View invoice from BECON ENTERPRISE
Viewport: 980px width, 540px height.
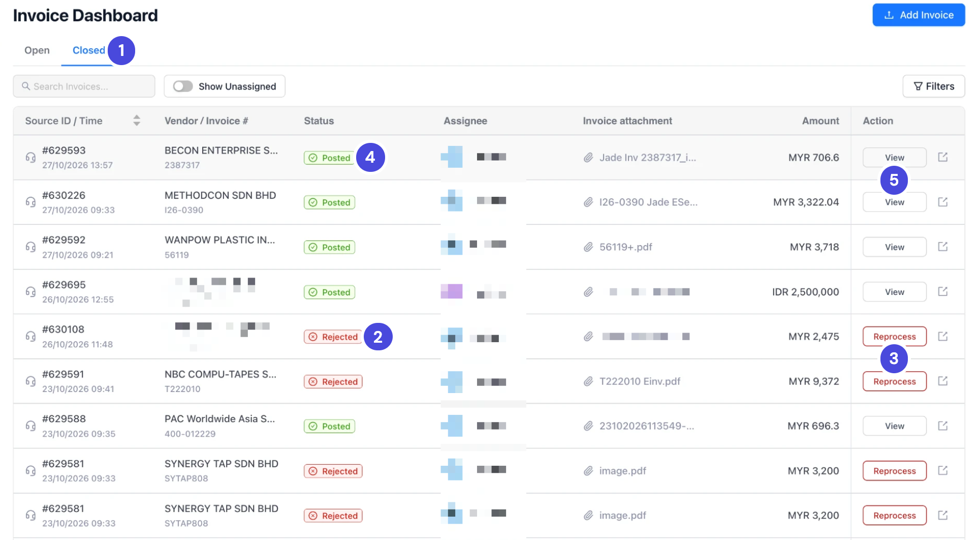coord(894,158)
